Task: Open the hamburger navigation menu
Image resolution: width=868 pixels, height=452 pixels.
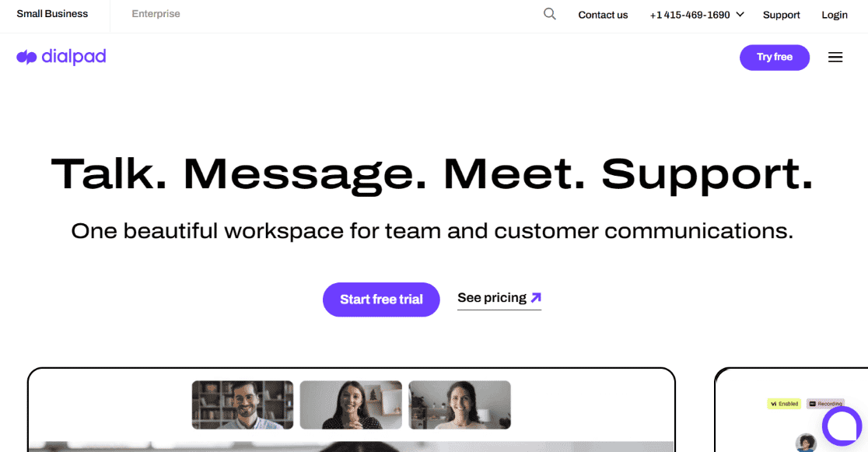Action: 835,57
